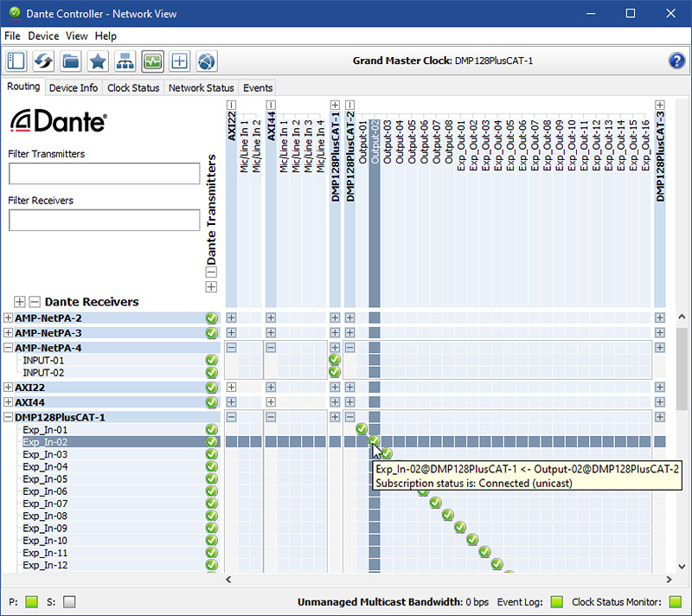Click the vertical scrollbar down arrow
Image resolution: width=692 pixels, height=616 pixels.
pos(682,566)
